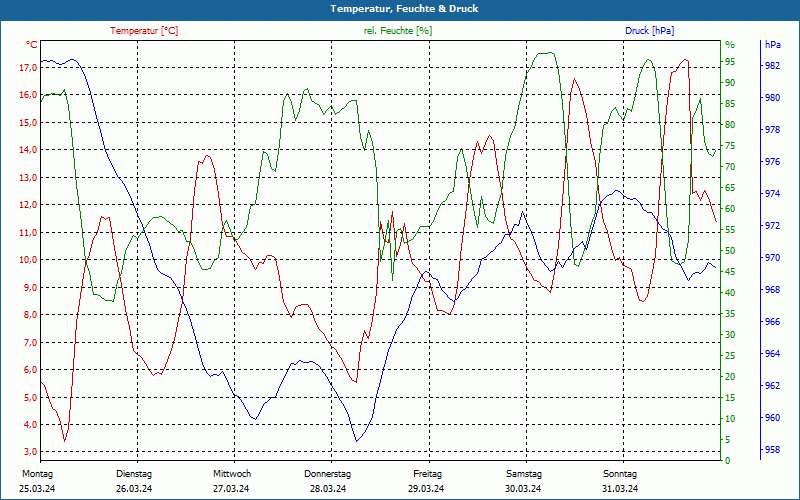Screen dimensions: 800x500
Task: Click the date 25.03.24
Action: (37, 489)
